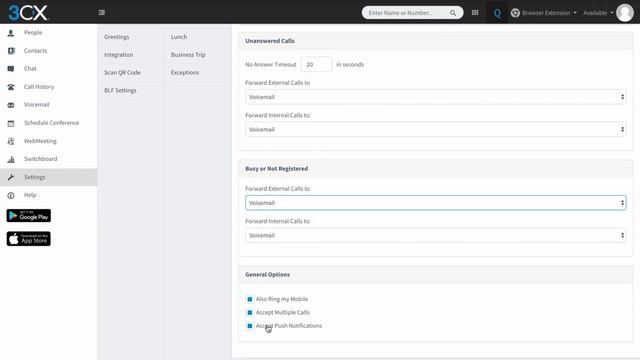Open Unanswered Forward External Calls dropdown
640x360 pixels.
[436, 97]
